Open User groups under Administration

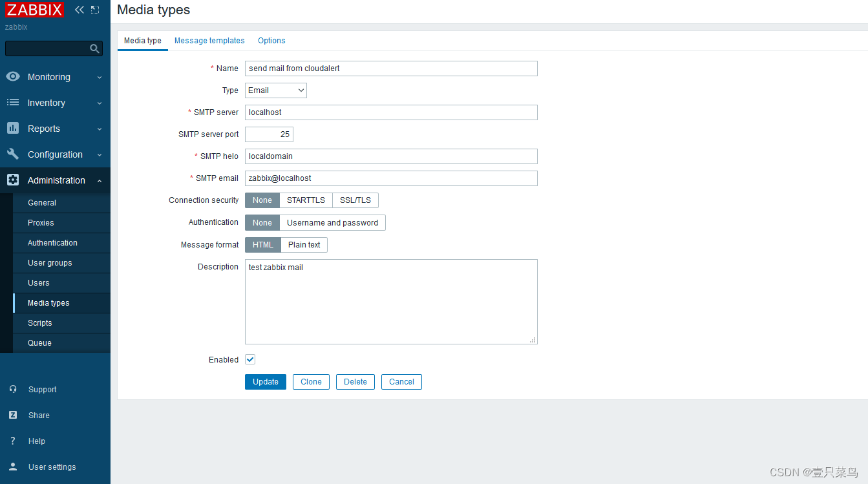pyautogui.click(x=61, y=262)
